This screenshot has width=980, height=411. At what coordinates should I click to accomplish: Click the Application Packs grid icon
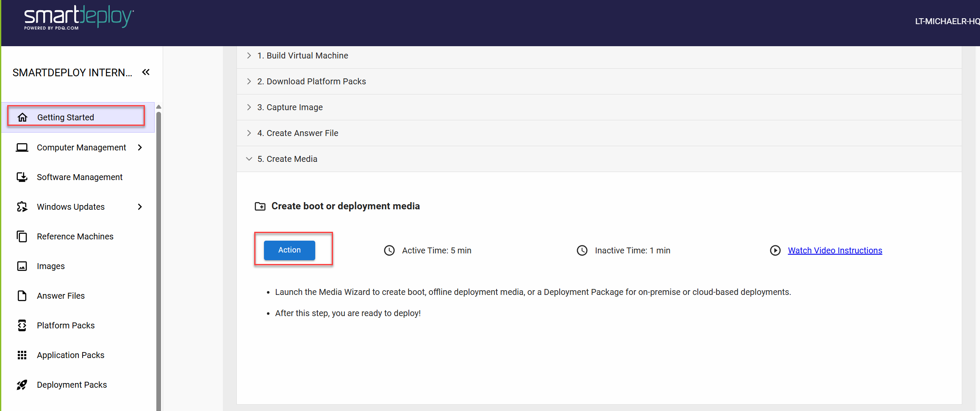(x=22, y=355)
